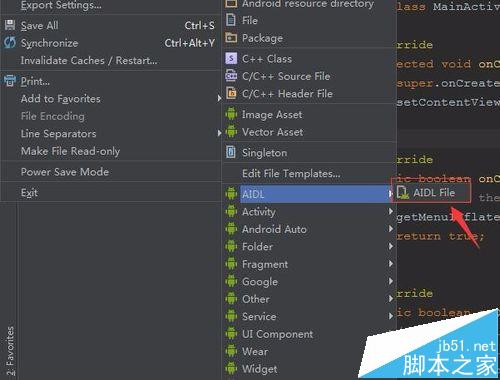Select Line Separators entry
This screenshot has height=380, width=500.
pos(111,134)
